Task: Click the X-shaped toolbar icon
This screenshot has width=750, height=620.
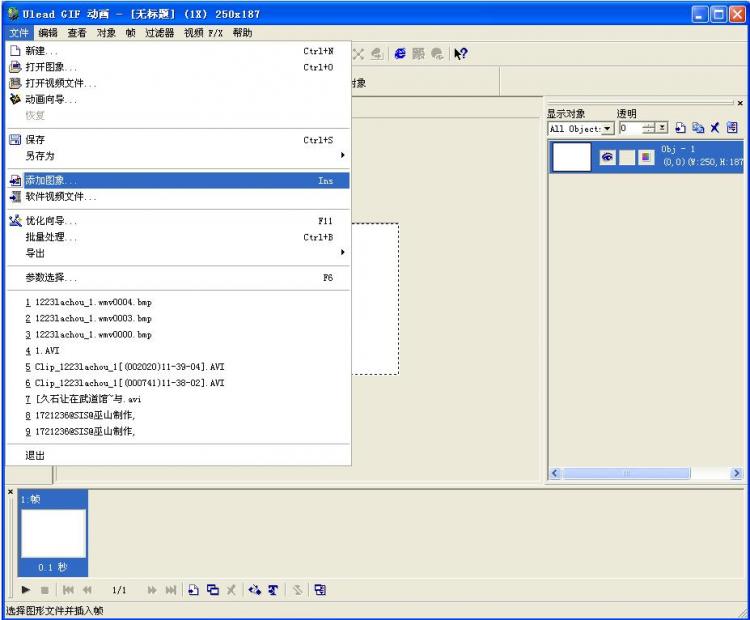Action: click(x=359, y=54)
